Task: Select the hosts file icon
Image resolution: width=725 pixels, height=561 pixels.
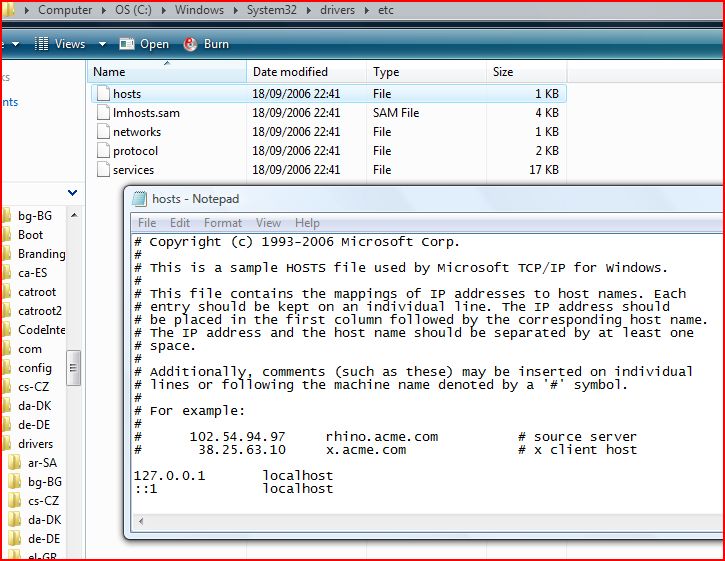Action: [103, 94]
